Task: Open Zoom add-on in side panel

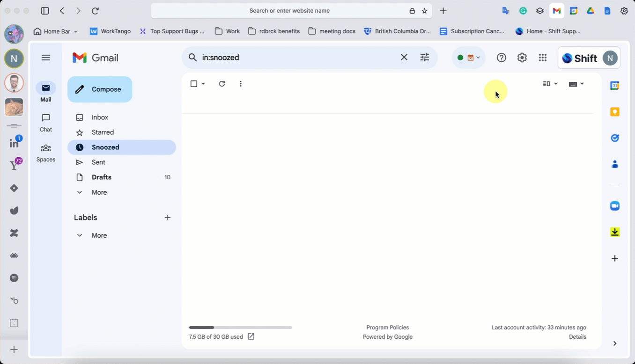Action: (615, 206)
